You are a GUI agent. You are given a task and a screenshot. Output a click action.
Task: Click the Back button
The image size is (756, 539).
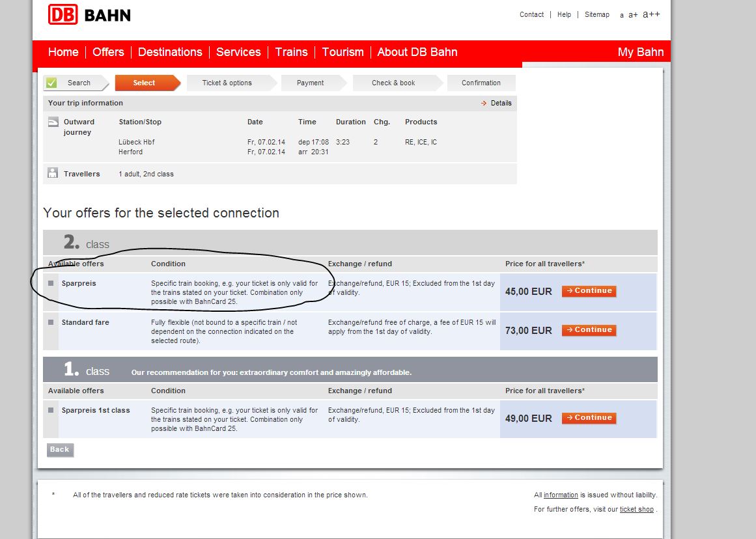point(60,450)
